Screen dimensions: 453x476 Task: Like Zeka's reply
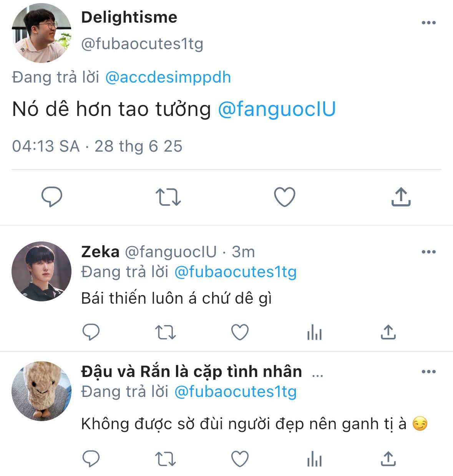(x=240, y=332)
